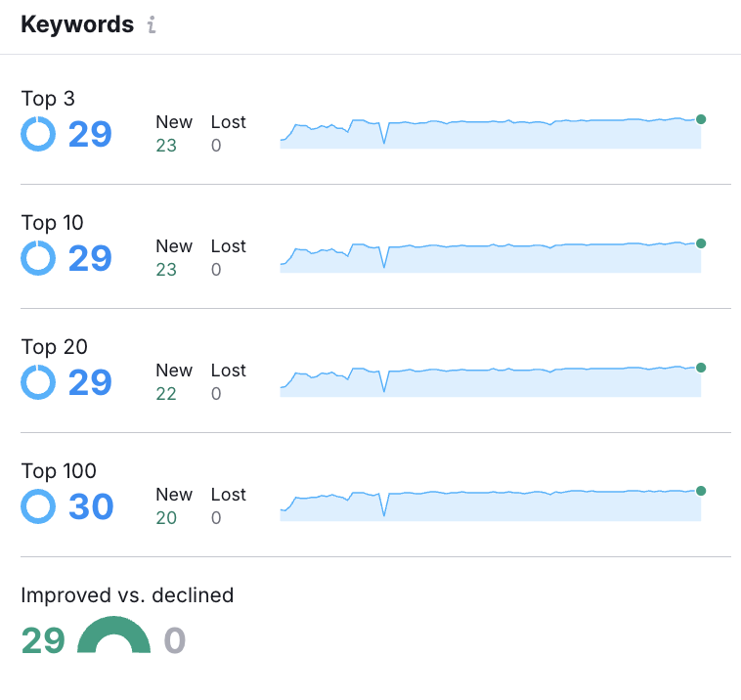Viewport: 741px width, 700px height.
Task: Click the Top 20 donut chart icon
Action: tap(38, 382)
